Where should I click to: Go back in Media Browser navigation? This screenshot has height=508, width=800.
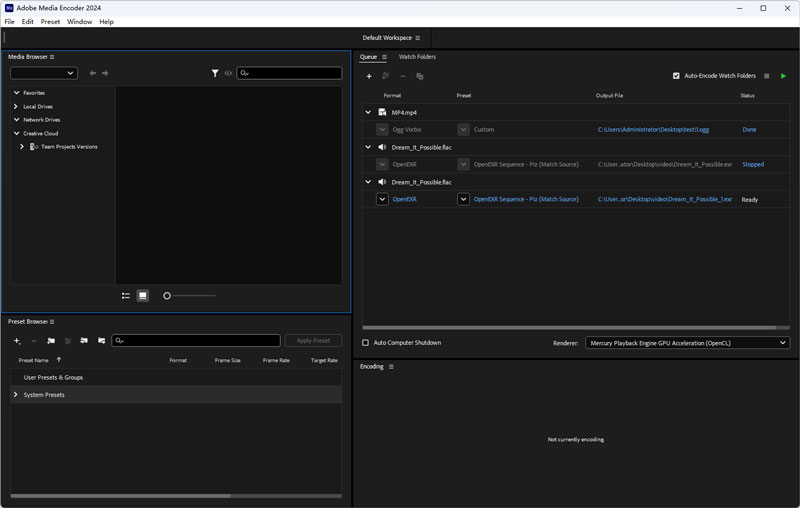pos(92,73)
